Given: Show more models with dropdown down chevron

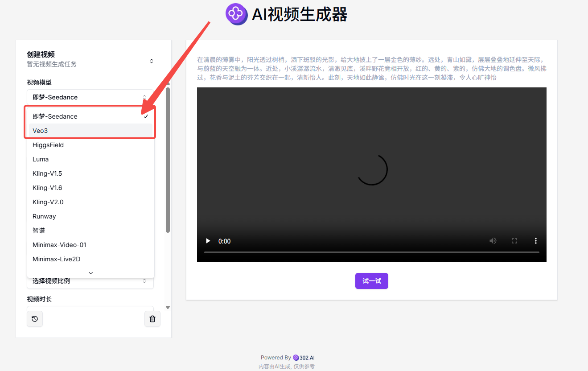Looking at the screenshot, I should click(91, 272).
